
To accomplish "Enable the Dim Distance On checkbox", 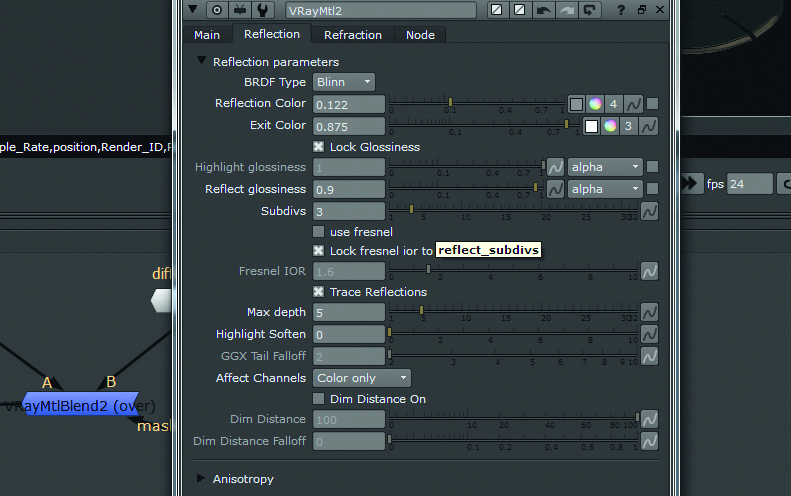I will pos(318,399).
